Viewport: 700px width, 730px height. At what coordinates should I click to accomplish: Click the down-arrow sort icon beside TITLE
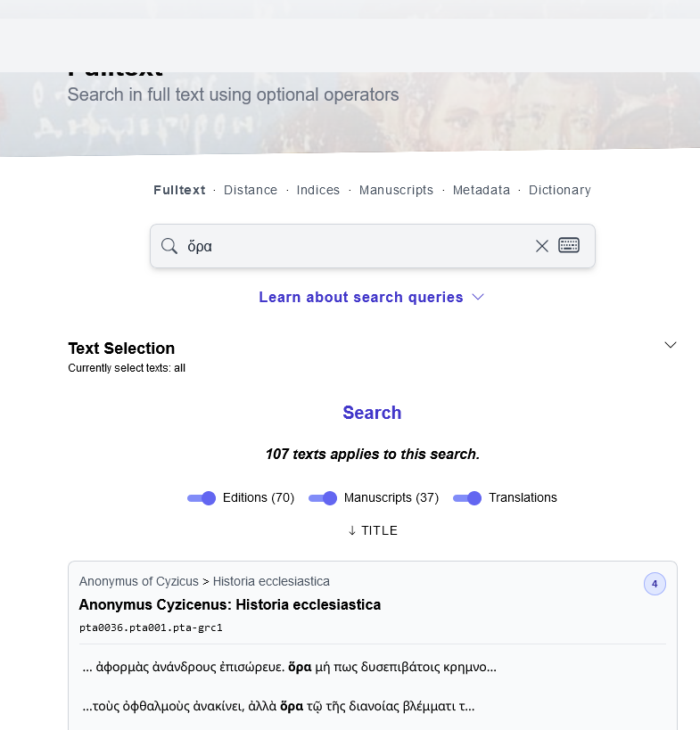point(352,530)
